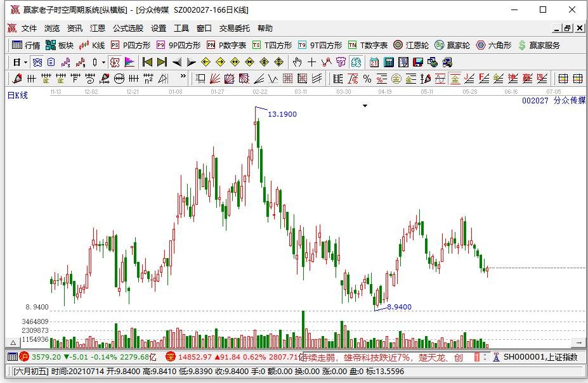Viewport: 588px width, 383px height.
Task: Select the crosshair cursor tool
Action: (x=311, y=62)
